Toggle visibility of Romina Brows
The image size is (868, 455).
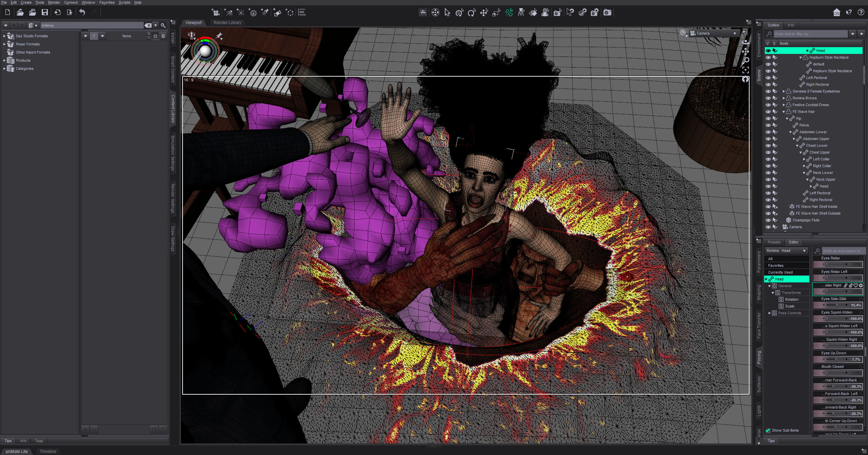tap(768, 98)
